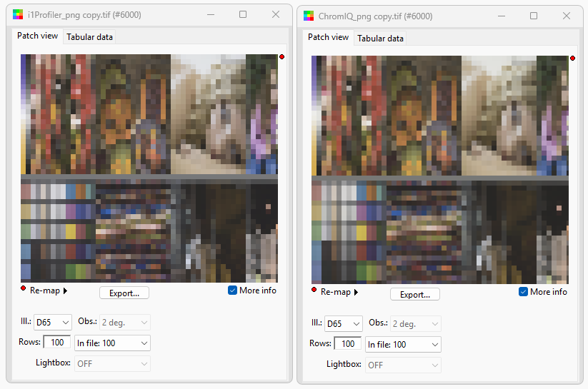Maximize the i1Profiler_png copy.tif window
The width and height of the screenshot is (588, 389).
[x=243, y=14]
